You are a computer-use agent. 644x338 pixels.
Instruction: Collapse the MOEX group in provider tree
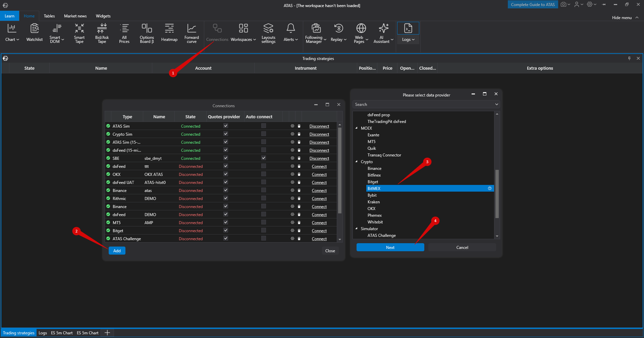coord(357,128)
